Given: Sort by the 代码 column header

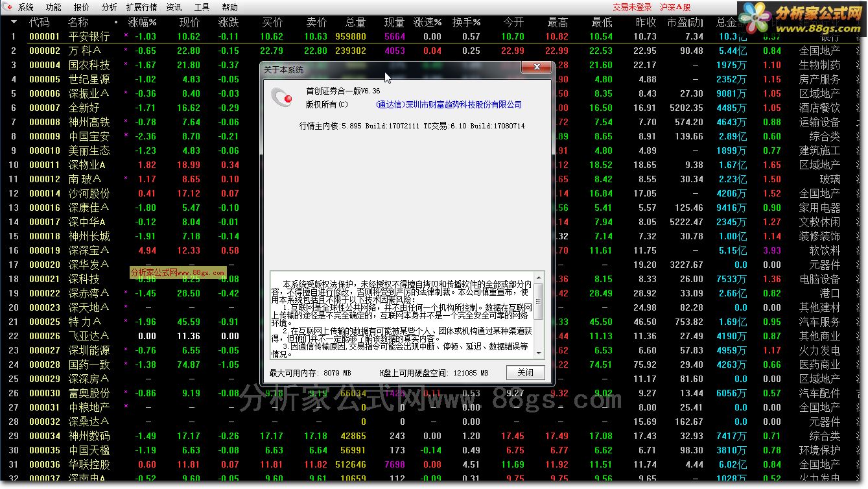Looking at the screenshot, I should (x=39, y=22).
